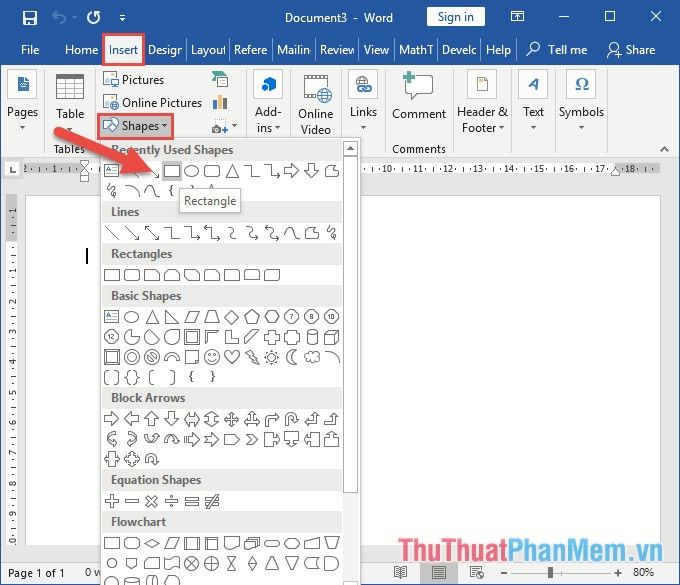Screen dimensions: 680x585
Task: Insert an Online Video
Action: (316, 104)
